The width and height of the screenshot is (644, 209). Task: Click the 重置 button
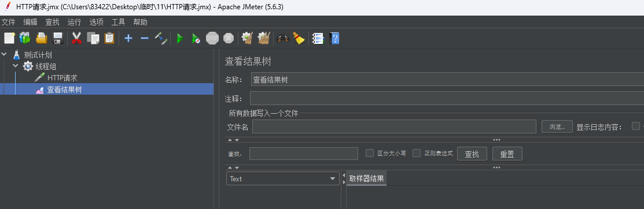coord(507,154)
